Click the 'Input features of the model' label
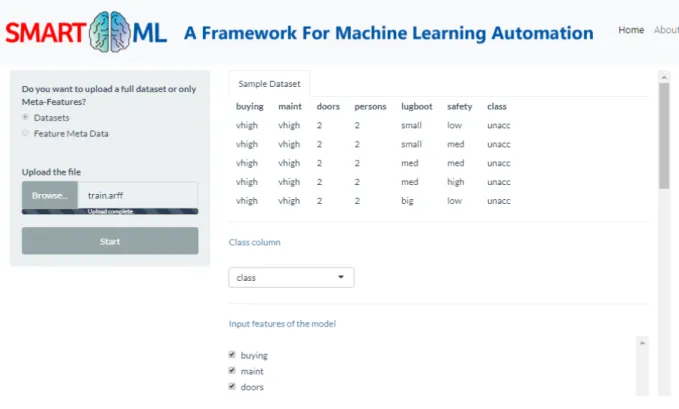Image resolution: width=679 pixels, height=409 pixels. coord(282,324)
